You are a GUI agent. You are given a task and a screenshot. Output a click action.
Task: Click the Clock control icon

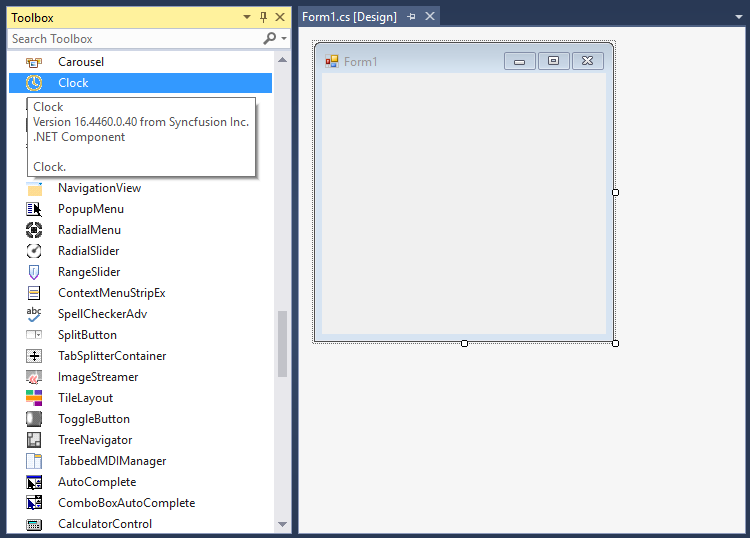[34, 83]
